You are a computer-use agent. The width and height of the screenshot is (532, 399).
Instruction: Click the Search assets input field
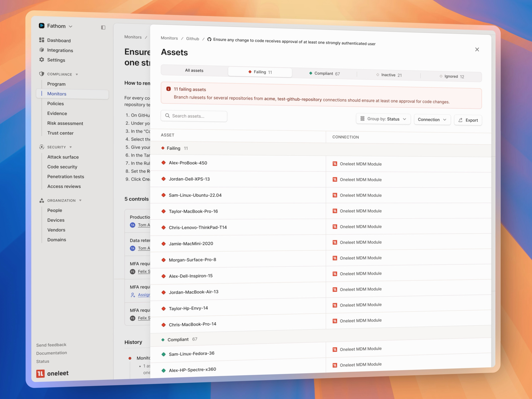192,116
